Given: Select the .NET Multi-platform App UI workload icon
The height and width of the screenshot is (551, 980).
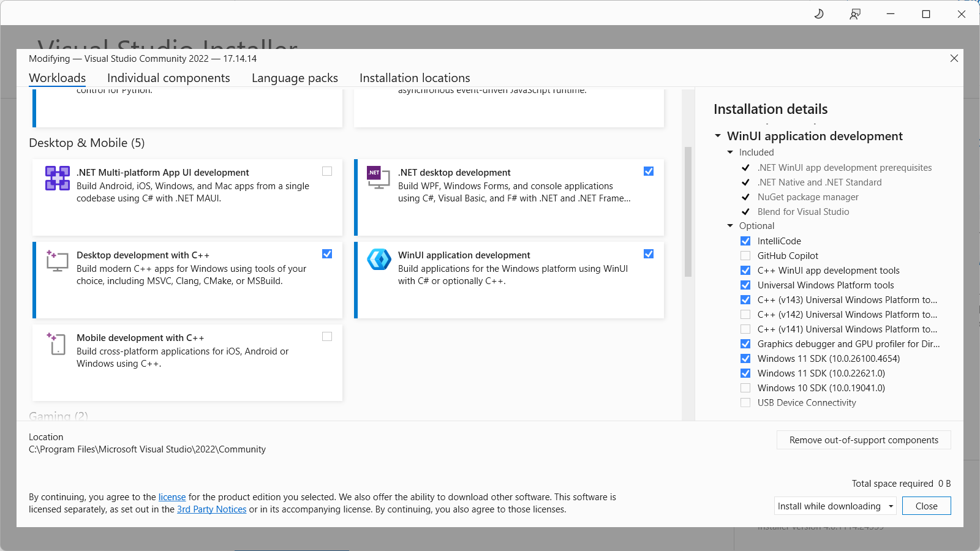Looking at the screenshot, I should pos(57,179).
